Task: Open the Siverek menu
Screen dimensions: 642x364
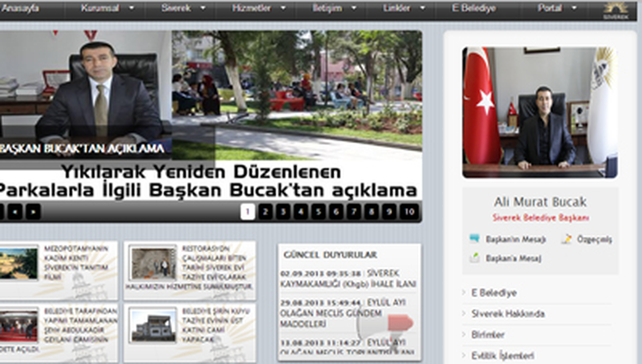Action: point(175,9)
